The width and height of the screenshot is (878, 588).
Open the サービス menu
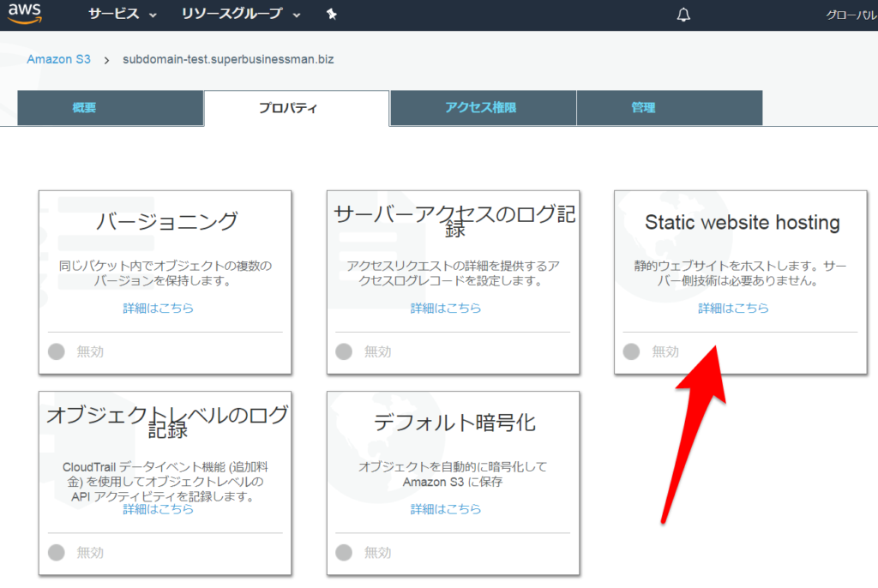point(122,14)
